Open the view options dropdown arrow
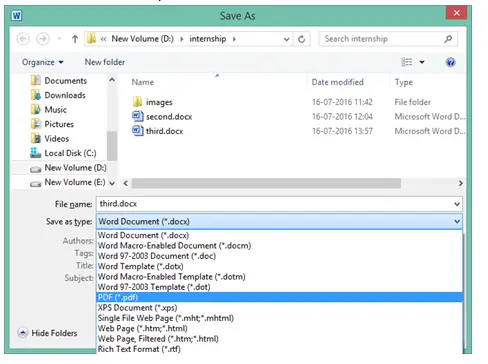This screenshot has height=364, width=488. pyautogui.click(x=422, y=62)
